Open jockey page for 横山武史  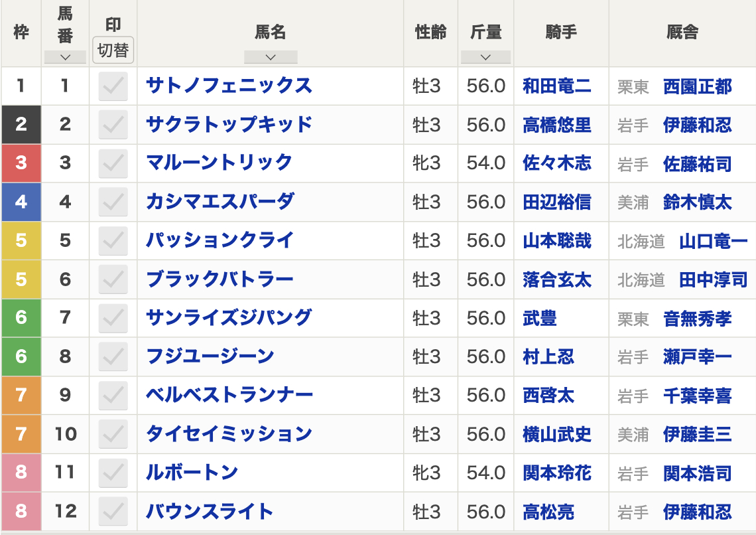click(557, 434)
